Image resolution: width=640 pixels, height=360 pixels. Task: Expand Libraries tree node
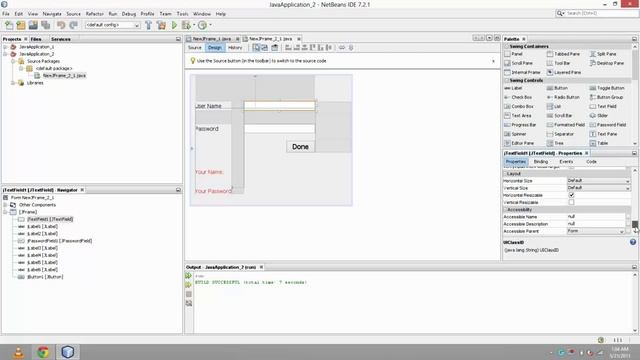tap(13, 83)
